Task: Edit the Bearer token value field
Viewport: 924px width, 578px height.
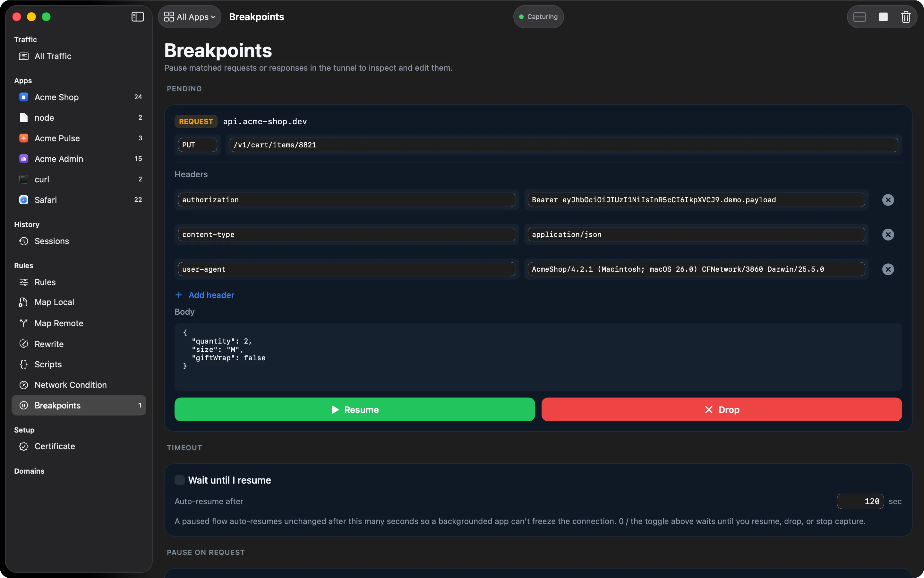Action: click(696, 200)
